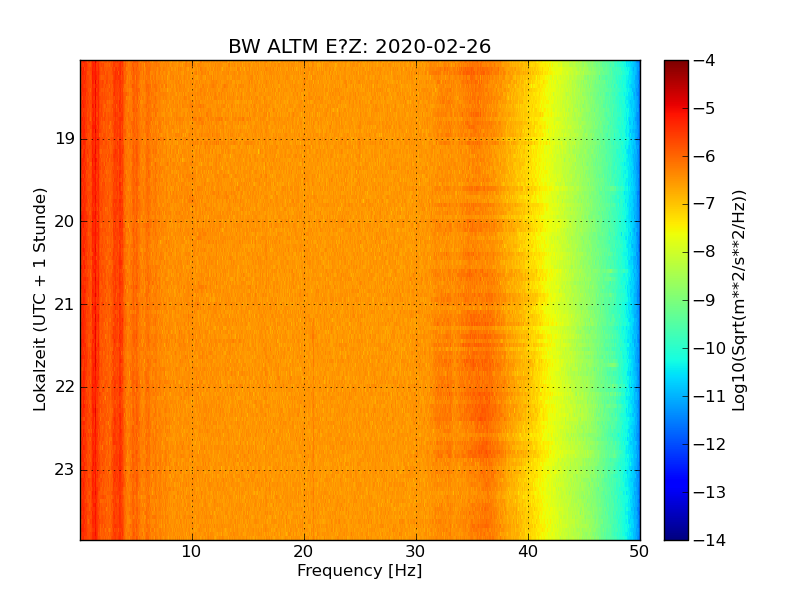Click the Lokalzeit (UTC + 1 Stunde) axis label
Image resolution: width=800 pixels, height=600 pixels.
[40, 300]
